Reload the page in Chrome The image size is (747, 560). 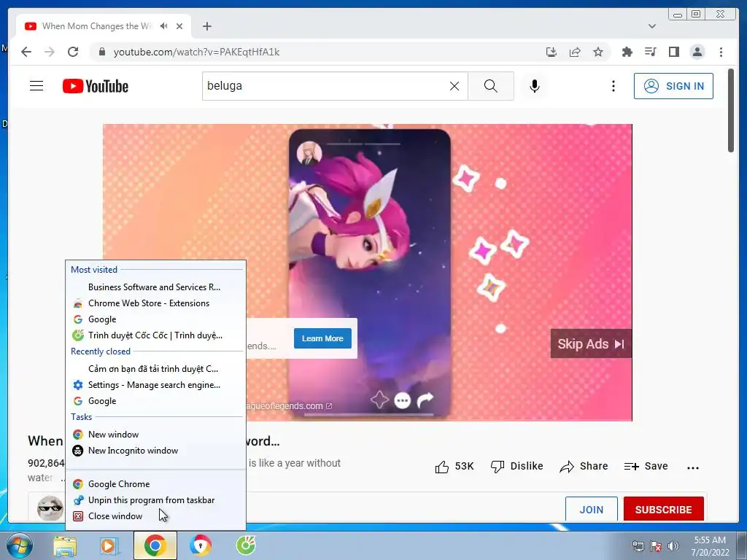coord(73,52)
